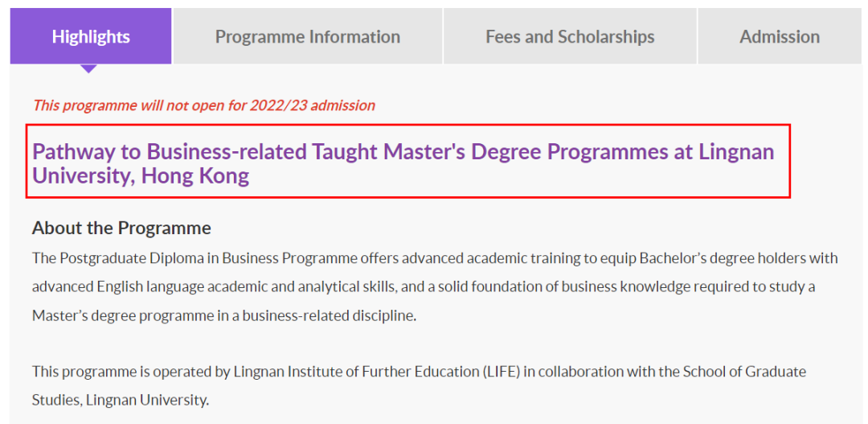The image size is (868, 424).
Task: Click 'Studies, Lingnan University.' closing line
Action: click(120, 400)
